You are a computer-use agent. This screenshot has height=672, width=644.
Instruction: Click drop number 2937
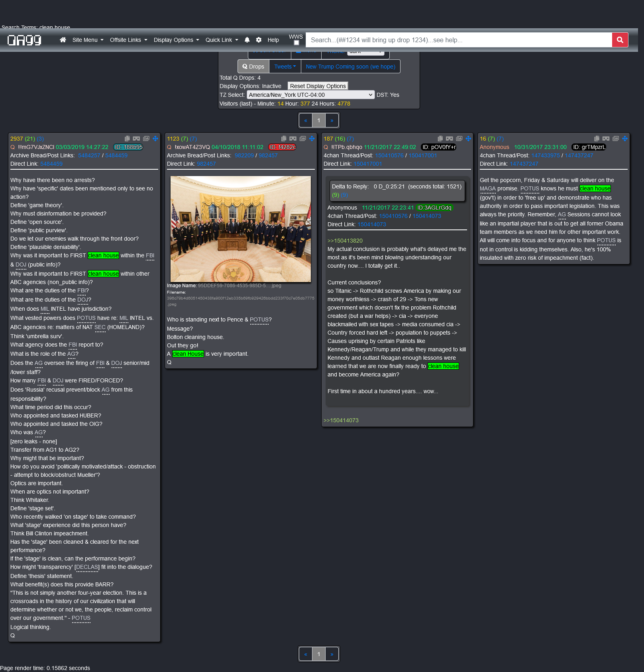click(x=17, y=139)
